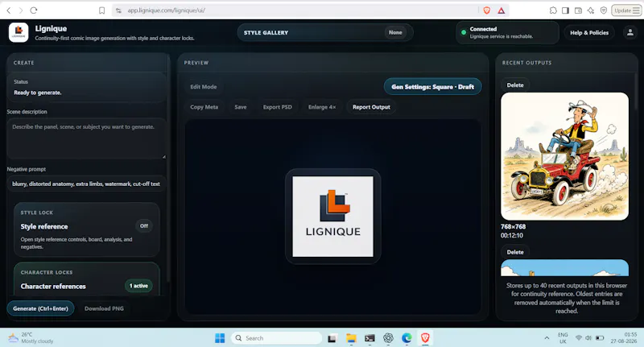Viewport: 644px width, 347px height.
Task: Click the Brave Rewards triangle icon
Action: tap(502, 10)
